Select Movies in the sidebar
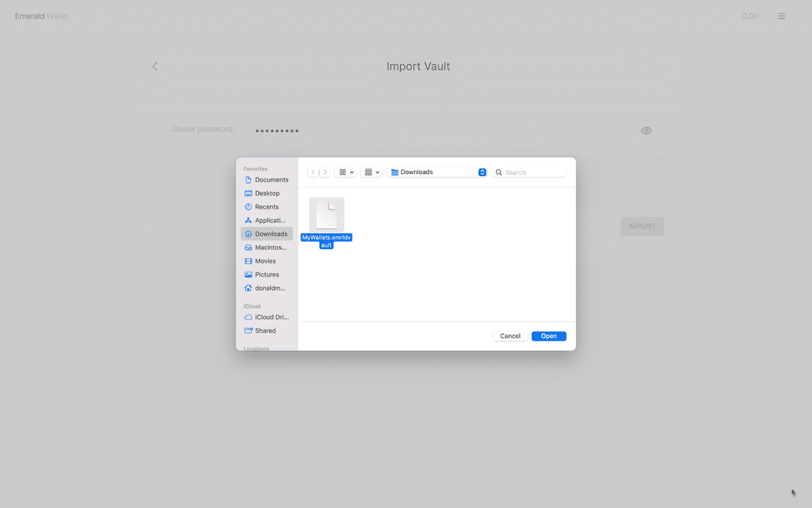 265,261
